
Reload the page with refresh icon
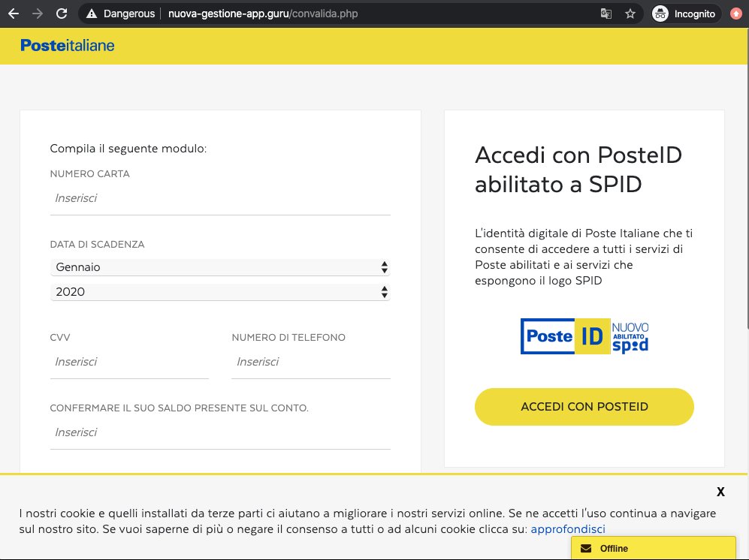pos(62,14)
